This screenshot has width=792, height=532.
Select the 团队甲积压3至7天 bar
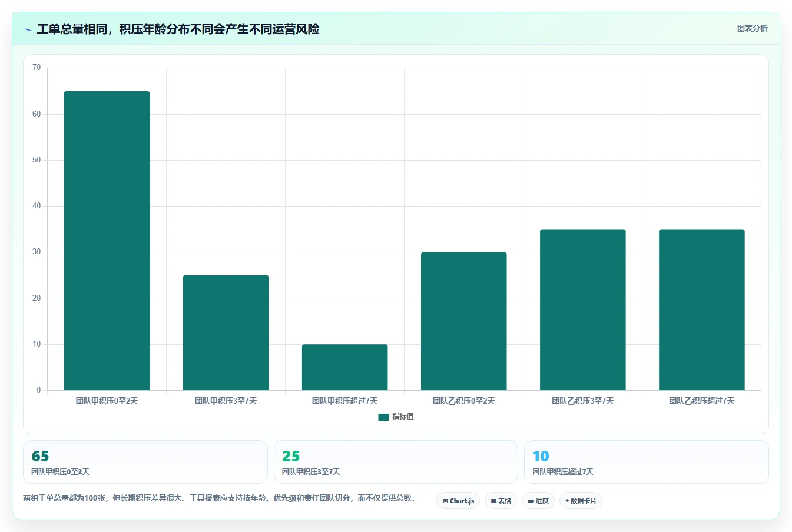226,332
